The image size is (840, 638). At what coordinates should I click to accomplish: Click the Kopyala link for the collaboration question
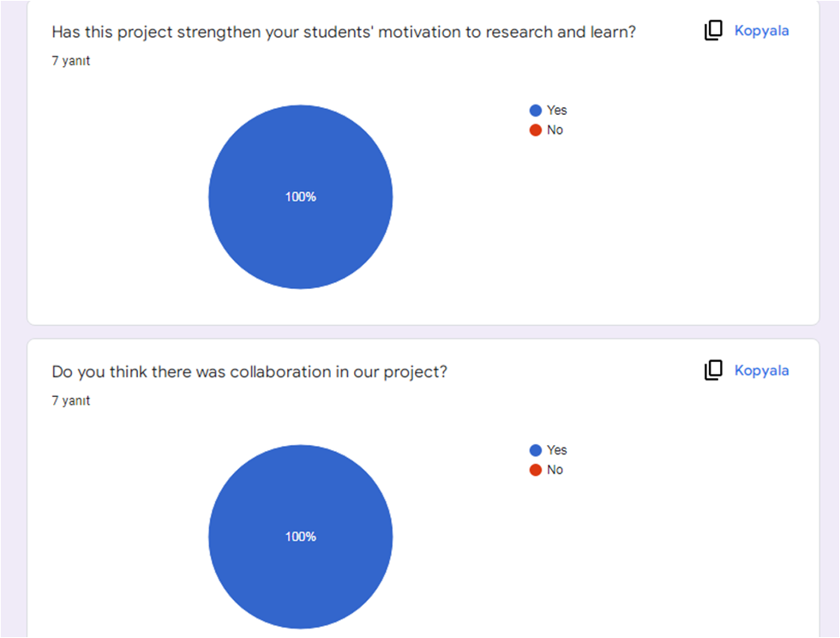(x=762, y=370)
